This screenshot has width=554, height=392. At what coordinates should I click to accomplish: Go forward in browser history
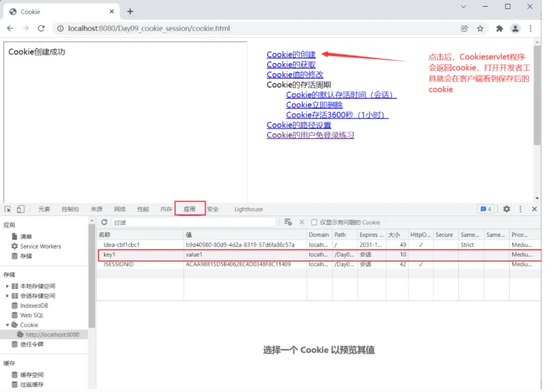(x=25, y=29)
